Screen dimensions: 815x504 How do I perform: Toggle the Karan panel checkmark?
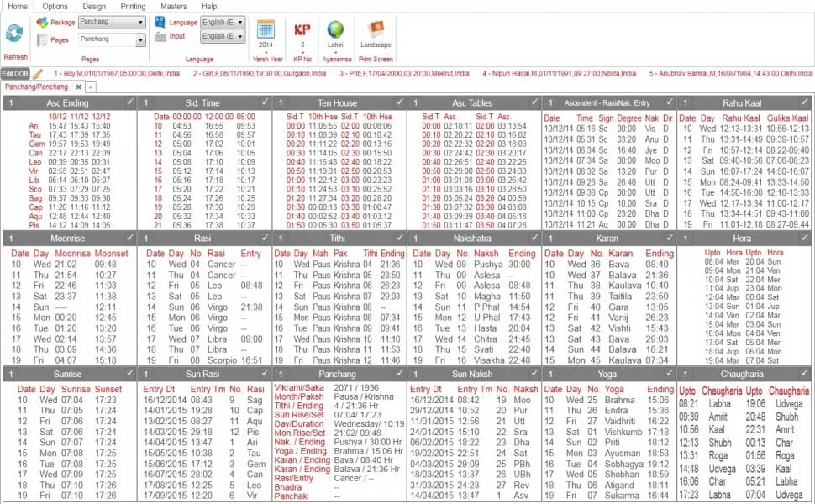[670, 238]
